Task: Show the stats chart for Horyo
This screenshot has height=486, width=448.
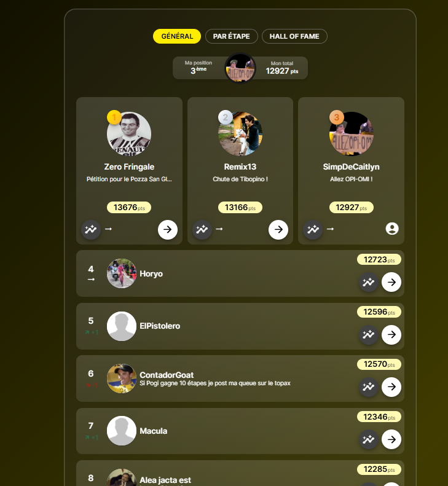Action: (369, 282)
